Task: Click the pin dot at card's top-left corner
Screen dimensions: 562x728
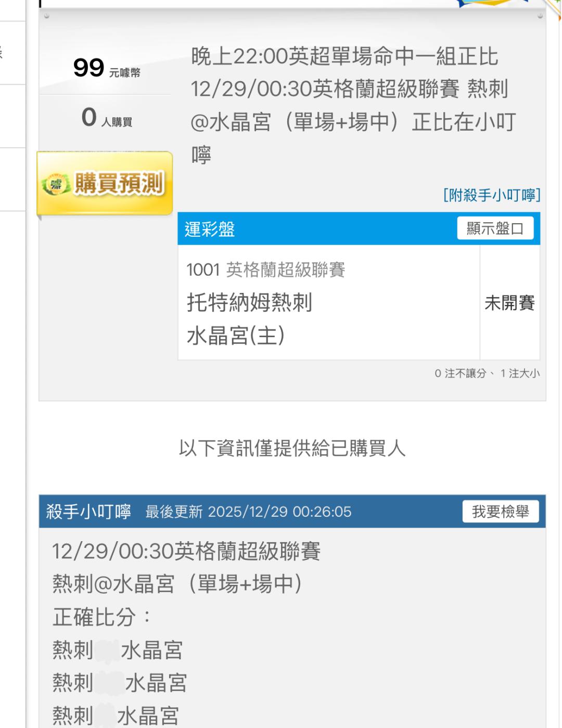Action: tap(47, 16)
